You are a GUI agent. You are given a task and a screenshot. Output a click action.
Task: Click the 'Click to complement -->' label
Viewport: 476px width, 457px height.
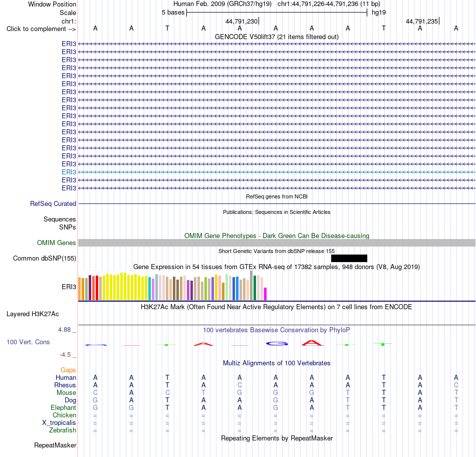point(41,29)
